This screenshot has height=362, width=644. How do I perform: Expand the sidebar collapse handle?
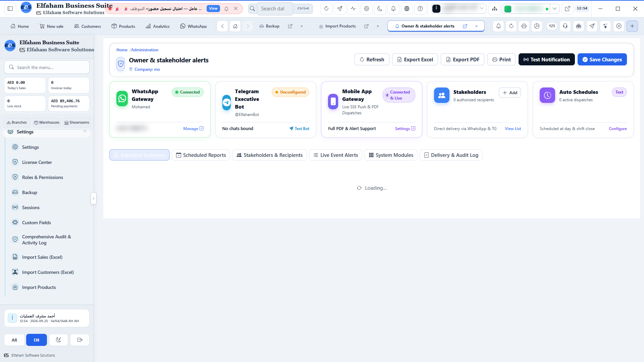click(94, 198)
